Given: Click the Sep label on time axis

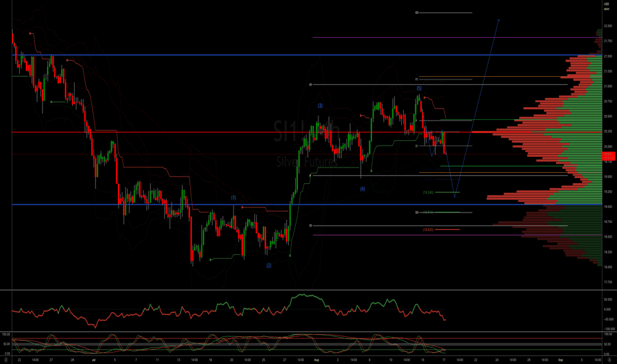Looking at the screenshot, I should tap(561, 360).
